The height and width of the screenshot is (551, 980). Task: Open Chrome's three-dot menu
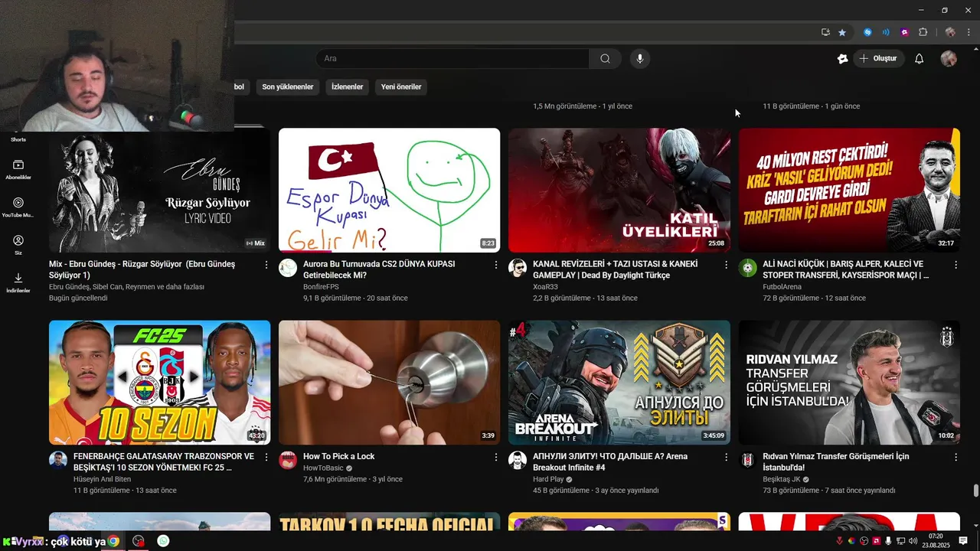click(969, 32)
